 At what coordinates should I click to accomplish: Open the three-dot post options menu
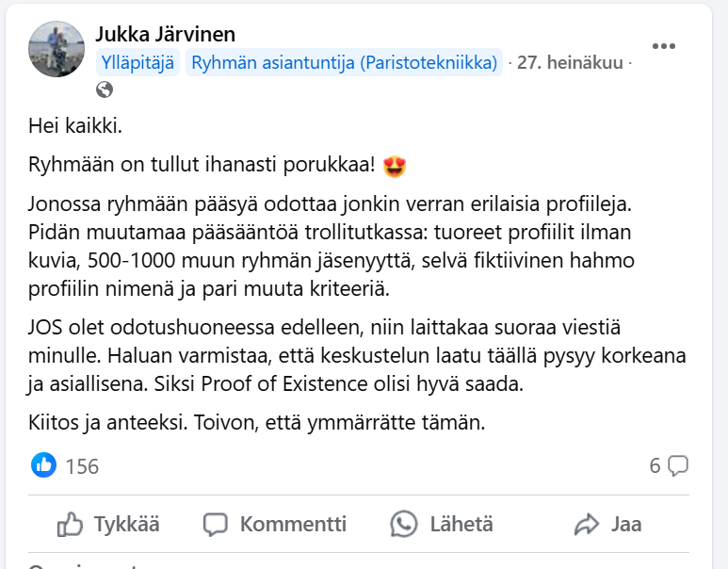tap(664, 45)
